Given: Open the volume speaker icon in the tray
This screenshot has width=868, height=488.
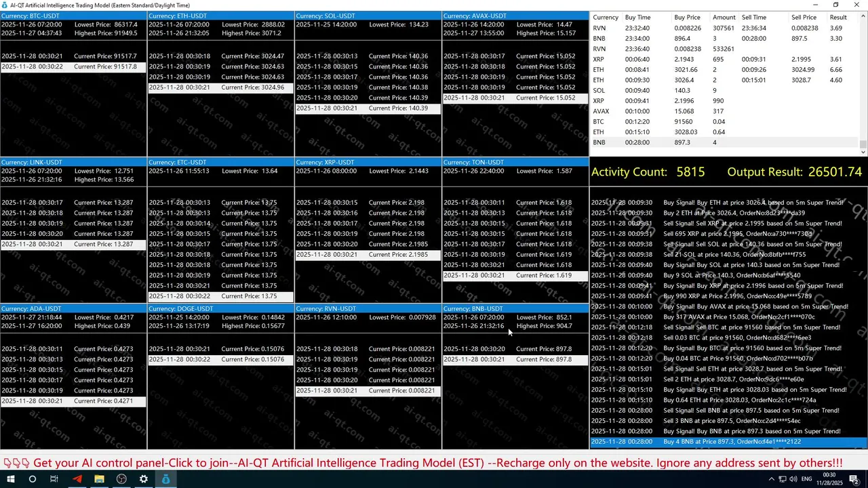Looking at the screenshot, I should point(795,479).
